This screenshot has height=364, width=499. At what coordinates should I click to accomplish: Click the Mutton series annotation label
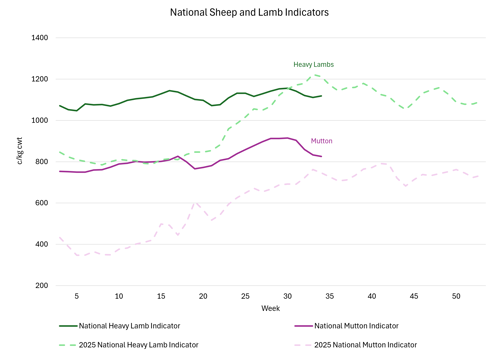[321, 141]
